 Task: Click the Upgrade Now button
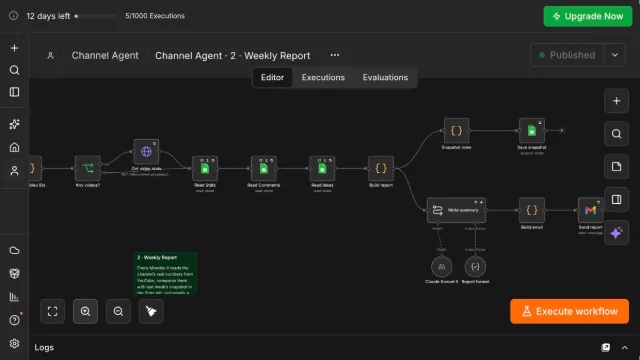588,16
